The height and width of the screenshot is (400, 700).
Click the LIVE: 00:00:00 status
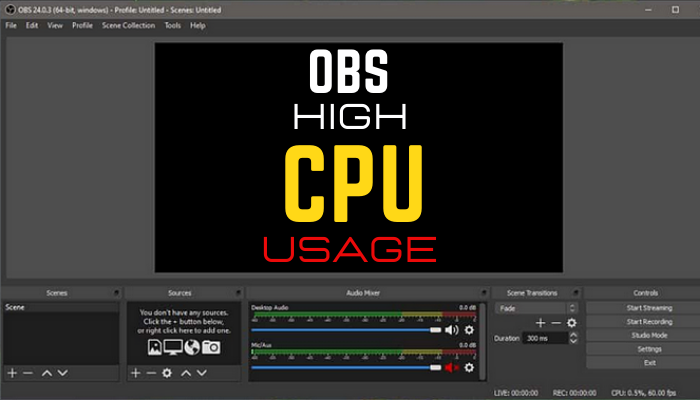coord(516,393)
